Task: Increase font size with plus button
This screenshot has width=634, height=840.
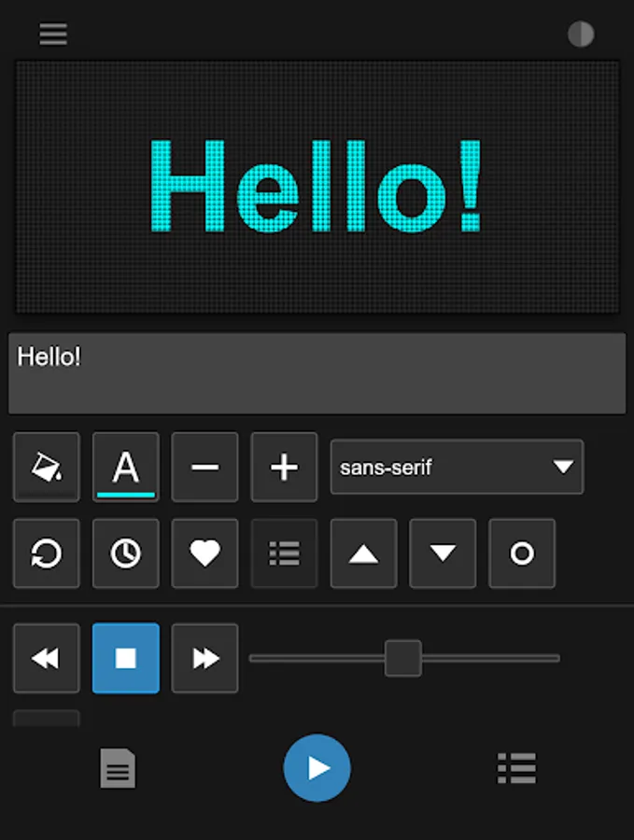Action: (284, 468)
